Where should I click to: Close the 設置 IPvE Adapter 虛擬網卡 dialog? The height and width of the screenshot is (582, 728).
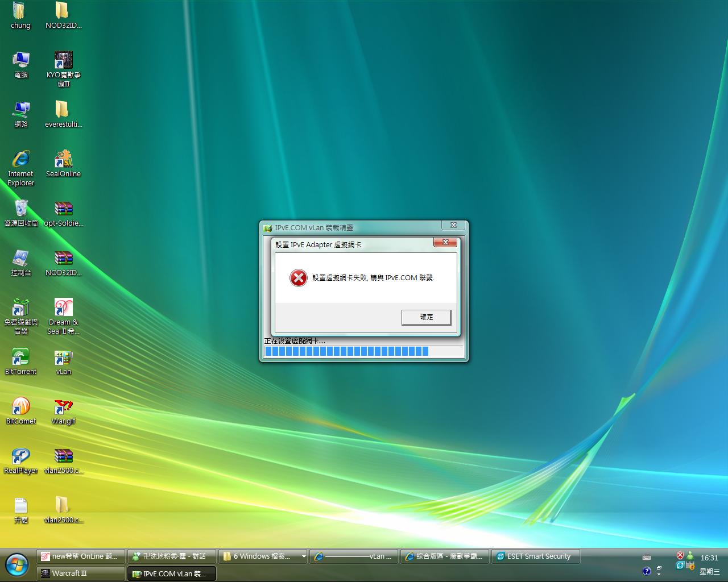point(445,243)
